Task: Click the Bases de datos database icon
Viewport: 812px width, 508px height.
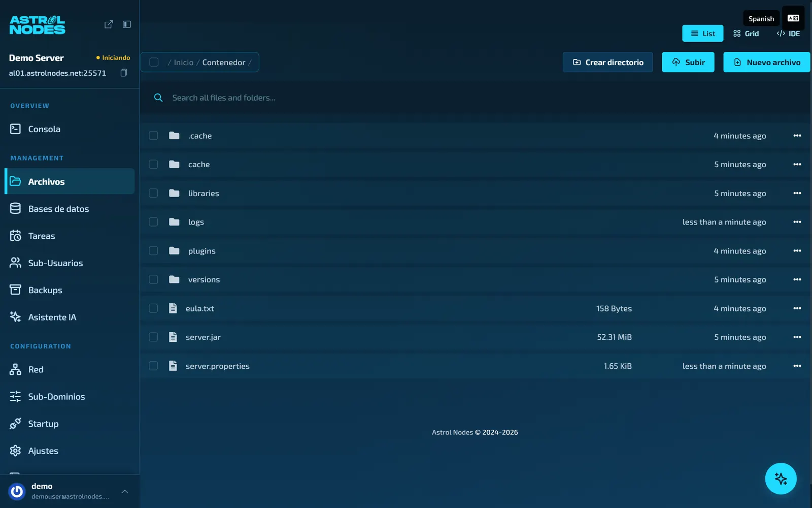Action: [x=15, y=208]
